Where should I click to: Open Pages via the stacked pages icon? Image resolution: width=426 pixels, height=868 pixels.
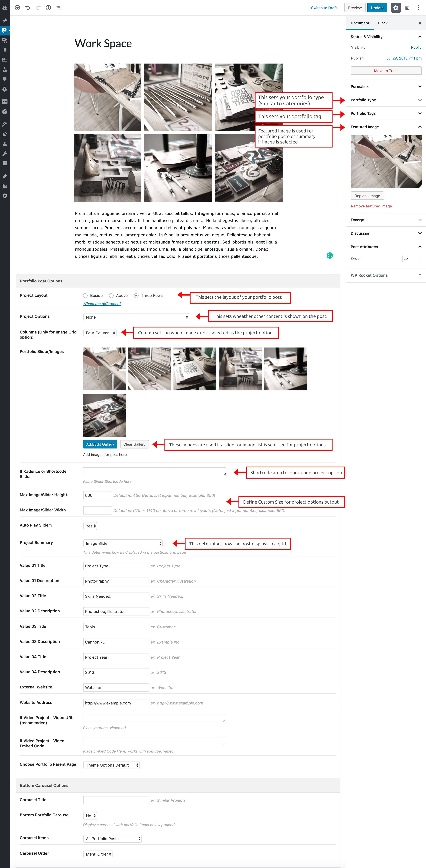5,50
